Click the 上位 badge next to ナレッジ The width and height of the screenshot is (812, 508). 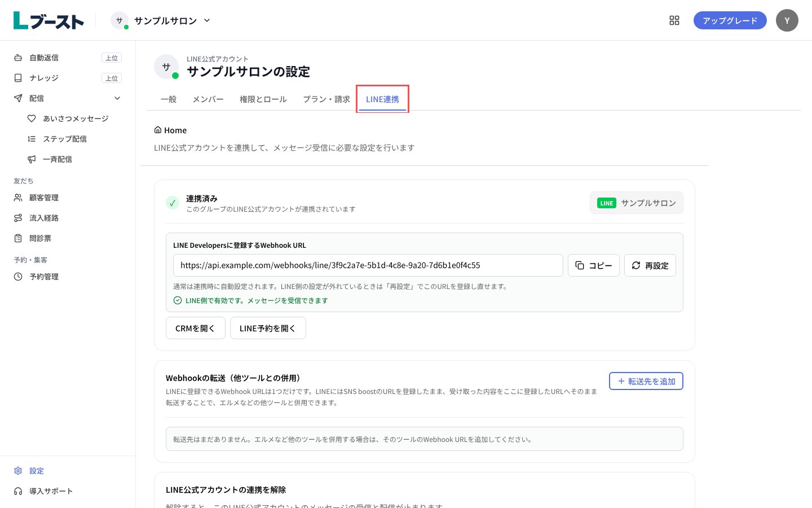(x=112, y=78)
